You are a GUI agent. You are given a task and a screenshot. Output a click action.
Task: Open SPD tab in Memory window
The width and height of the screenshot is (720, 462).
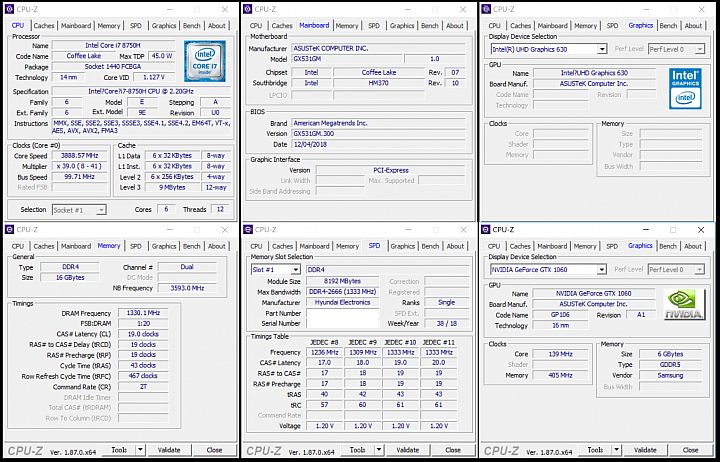tap(136, 246)
